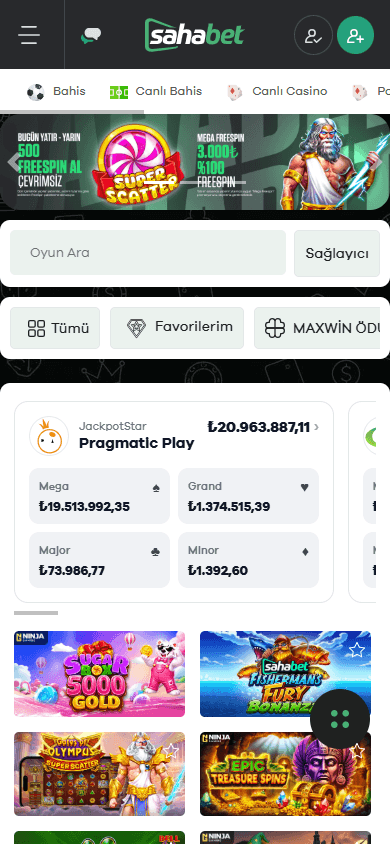
Task: Click the banner previous arrow
Action: (x=14, y=161)
